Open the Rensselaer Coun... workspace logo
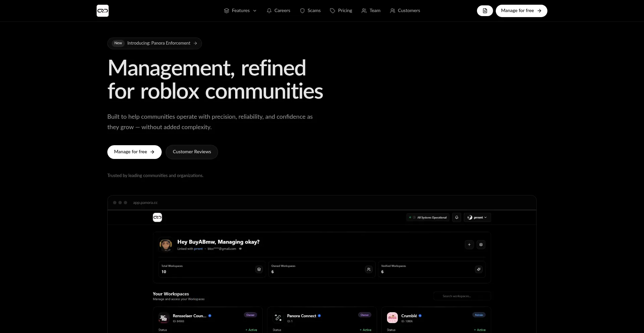Viewport: 644px width, 333px height. [x=164, y=318]
